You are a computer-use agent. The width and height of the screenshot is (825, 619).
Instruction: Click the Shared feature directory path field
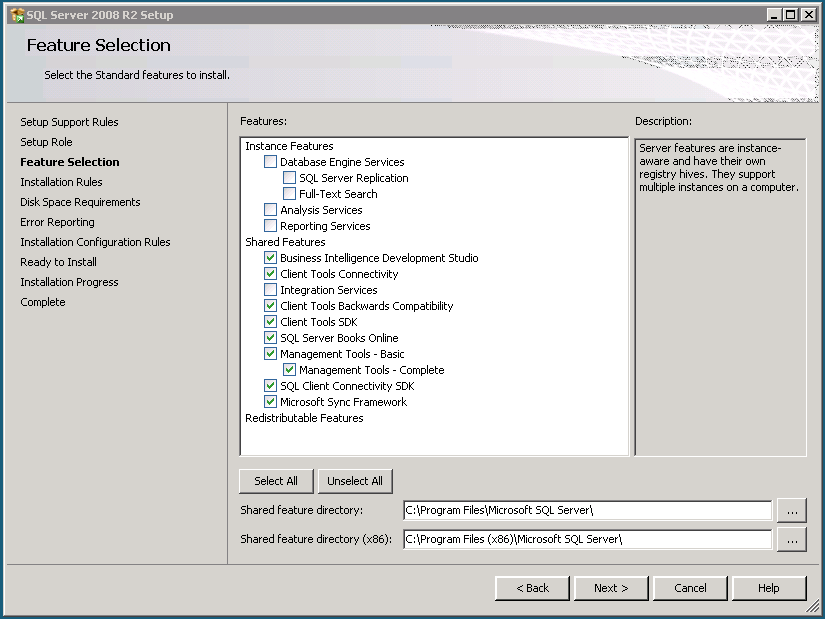click(x=587, y=510)
